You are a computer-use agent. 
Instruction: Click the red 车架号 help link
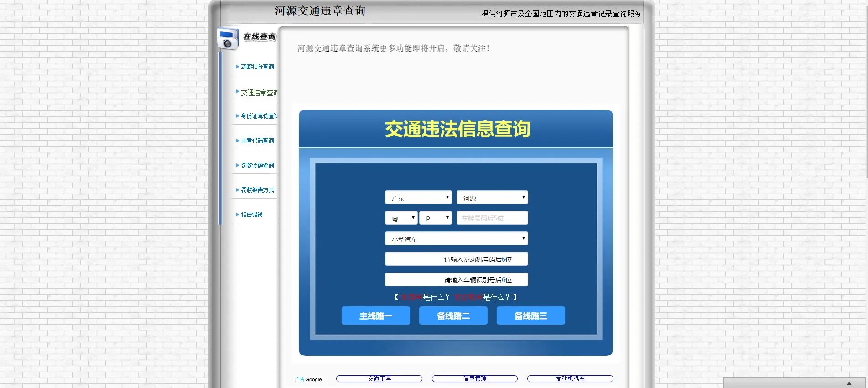tap(411, 297)
